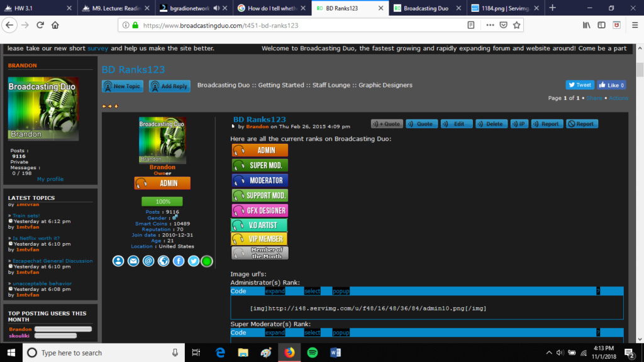
Task: Click Brandon's sidebar avatar image
Action: pyautogui.click(x=43, y=109)
